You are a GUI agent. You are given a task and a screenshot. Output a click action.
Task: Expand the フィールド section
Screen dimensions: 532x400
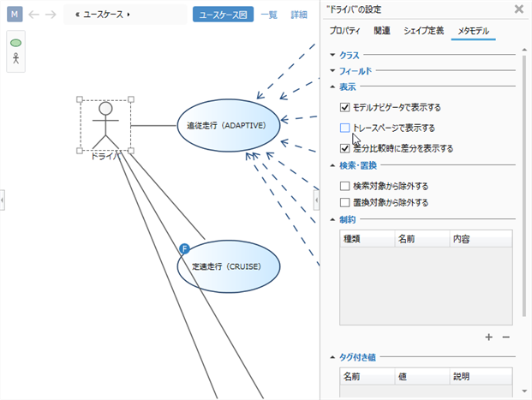coord(332,70)
